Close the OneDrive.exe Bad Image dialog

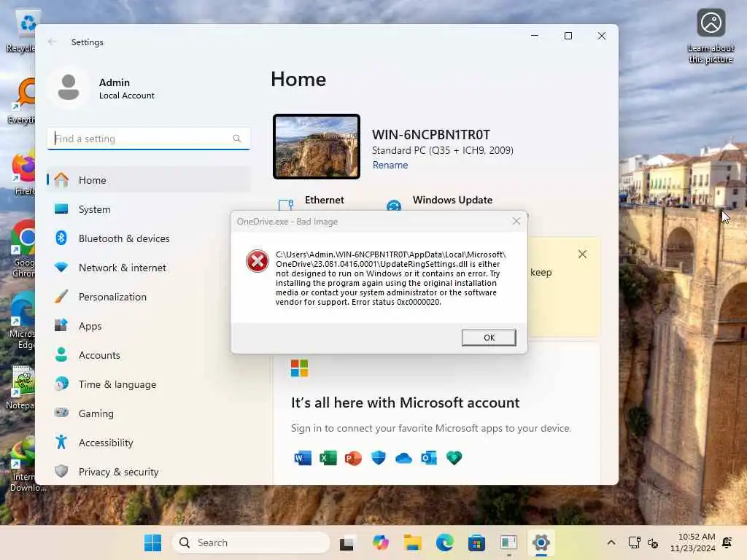point(516,221)
